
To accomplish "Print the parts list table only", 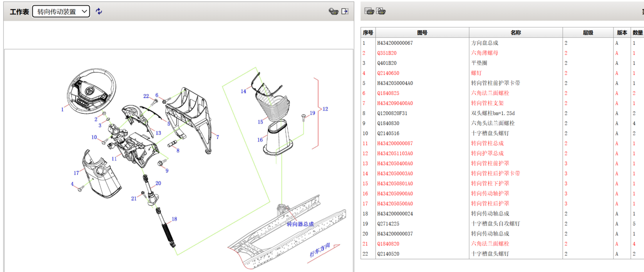I will (369, 12).
